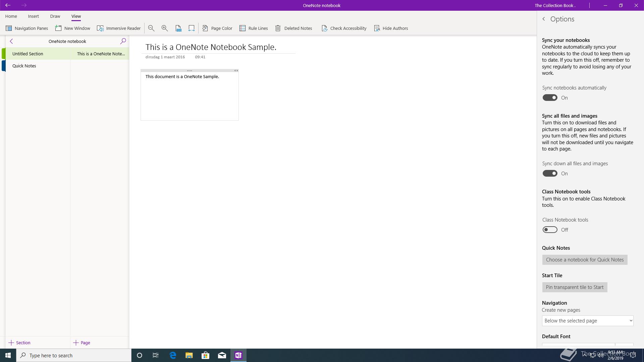This screenshot has width=644, height=362.
Task: Open a New Window
Action: pyautogui.click(x=73, y=28)
